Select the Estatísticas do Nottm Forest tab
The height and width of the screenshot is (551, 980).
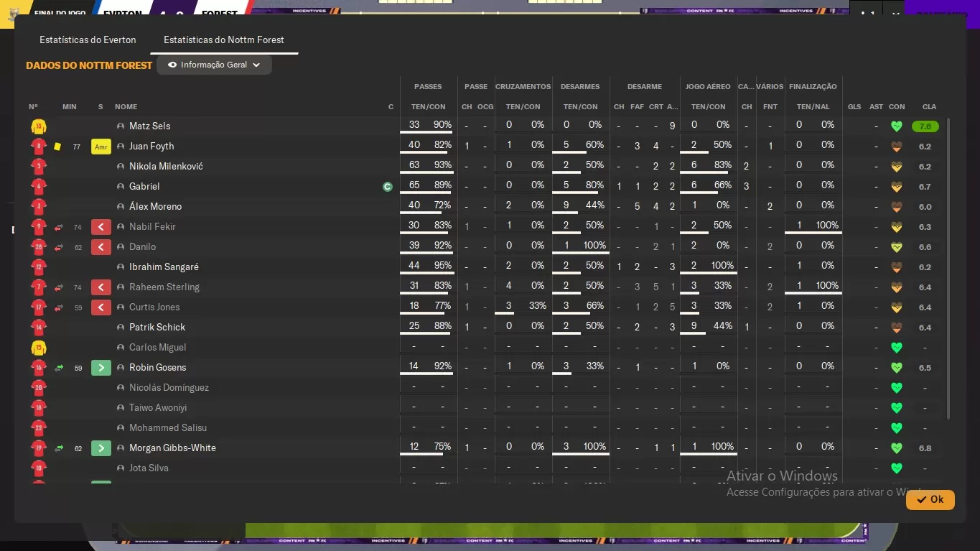click(224, 40)
